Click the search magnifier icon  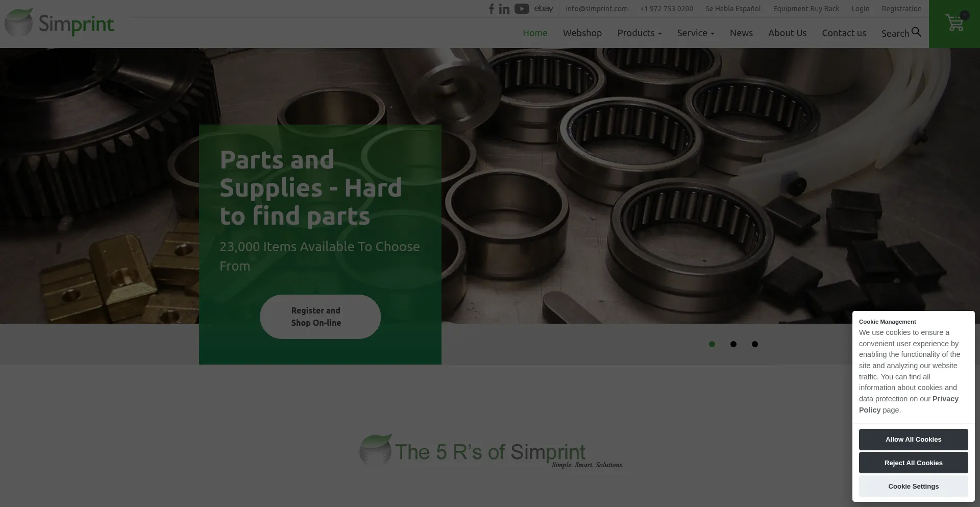[x=916, y=32]
